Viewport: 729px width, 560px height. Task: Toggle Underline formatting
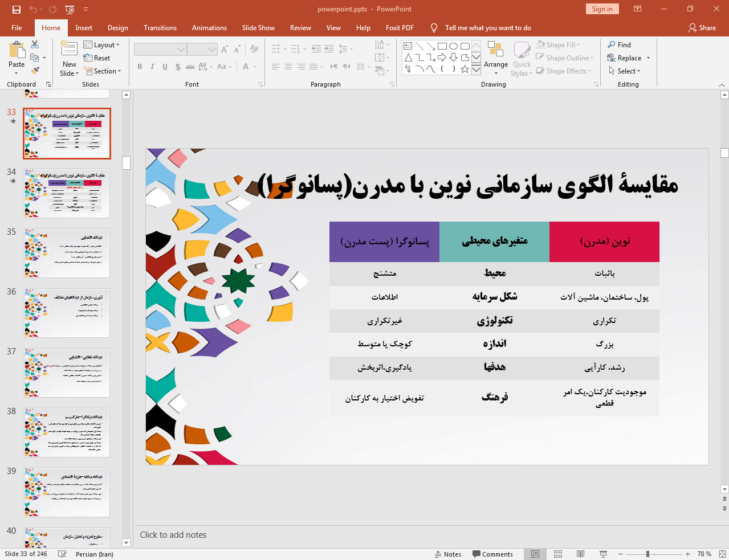(x=165, y=67)
